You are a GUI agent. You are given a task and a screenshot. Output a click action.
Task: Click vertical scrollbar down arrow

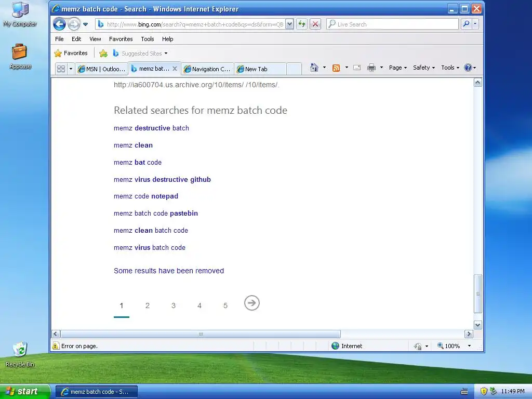point(478,325)
